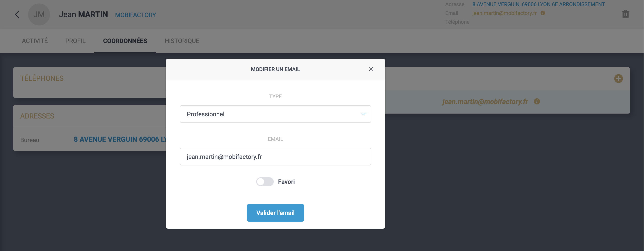Click header email jean.martin@mobifactory.fr
This screenshot has width=644, height=251.
tap(504, 13)
